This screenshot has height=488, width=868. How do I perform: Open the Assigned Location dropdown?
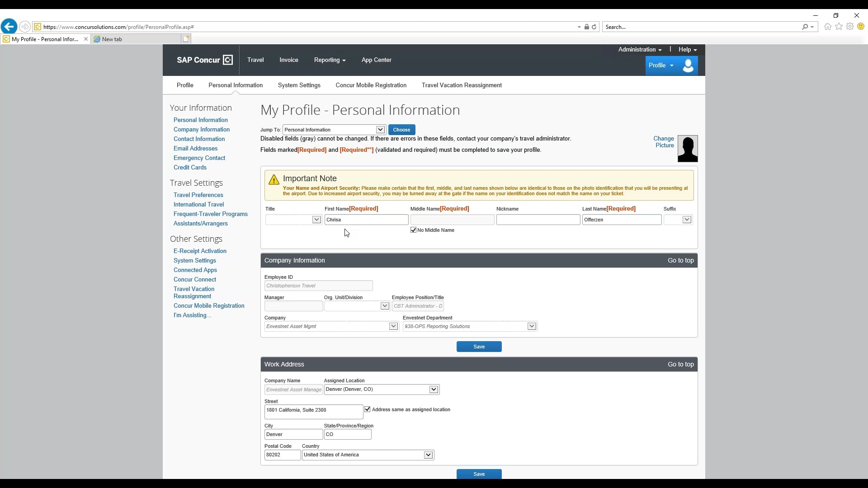(433, 389)
